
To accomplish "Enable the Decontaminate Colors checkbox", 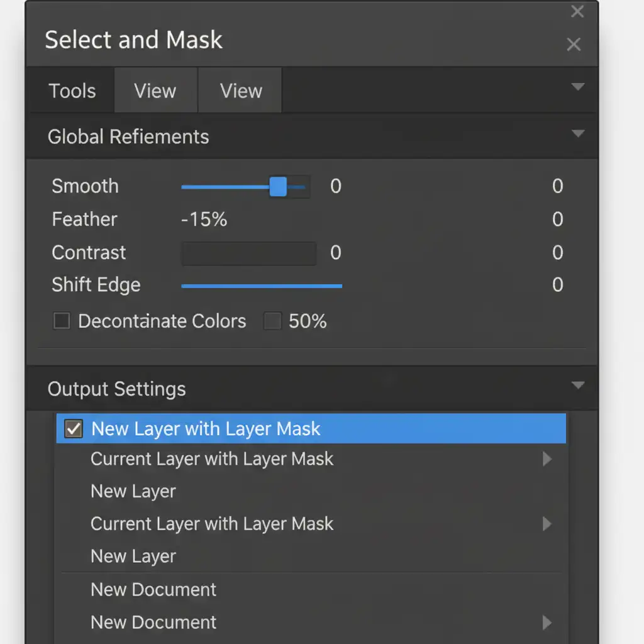I will pyautogui.click(x=62, y=321).
